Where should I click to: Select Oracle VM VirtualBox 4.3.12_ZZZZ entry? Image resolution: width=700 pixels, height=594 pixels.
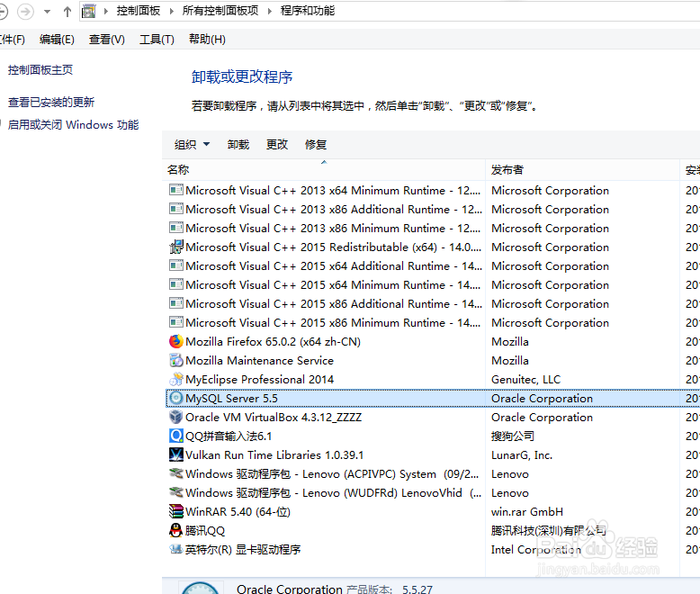click(x=274, y=417)
